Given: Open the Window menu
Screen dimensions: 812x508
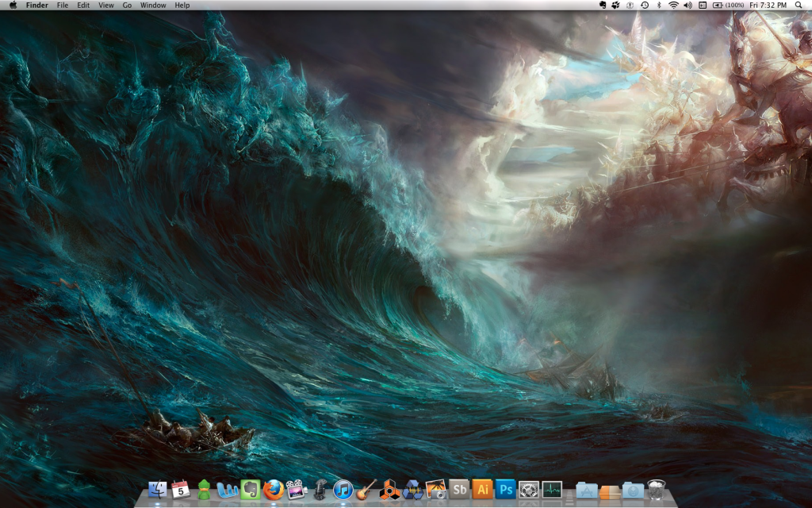Looking at the screenshot, I should pyautogui.click(x=153, y=6).
